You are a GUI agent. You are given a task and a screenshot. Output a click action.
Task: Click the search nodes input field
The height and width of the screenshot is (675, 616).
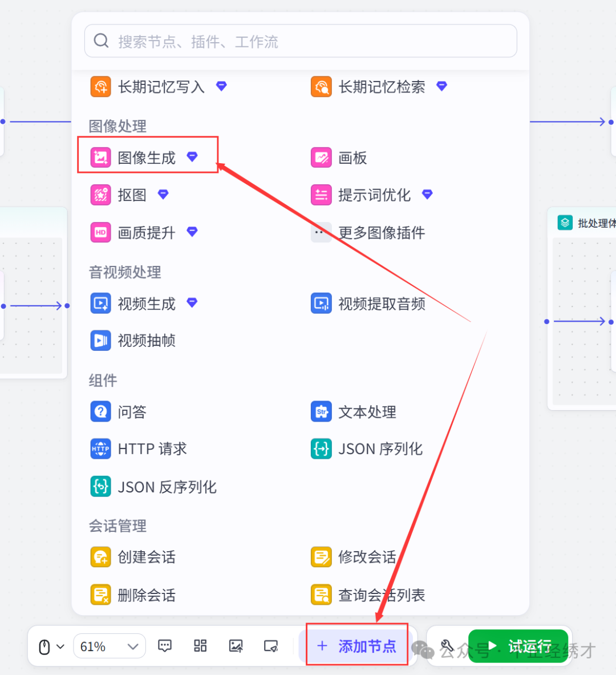pos(301,41)
